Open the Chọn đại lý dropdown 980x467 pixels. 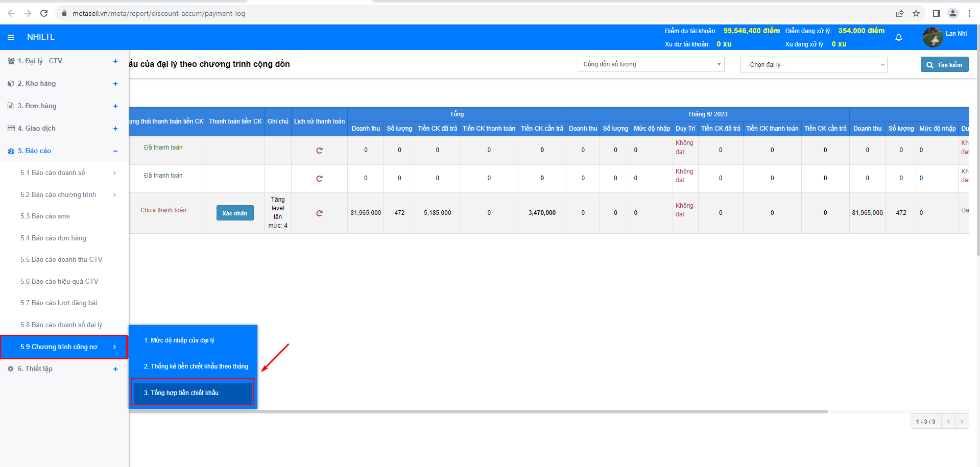[813, 65]
